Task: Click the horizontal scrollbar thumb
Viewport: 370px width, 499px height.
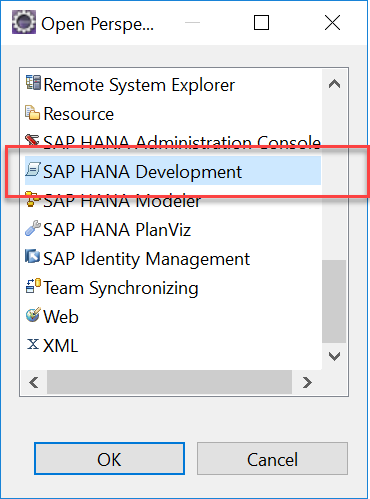Action: point(169,382)
